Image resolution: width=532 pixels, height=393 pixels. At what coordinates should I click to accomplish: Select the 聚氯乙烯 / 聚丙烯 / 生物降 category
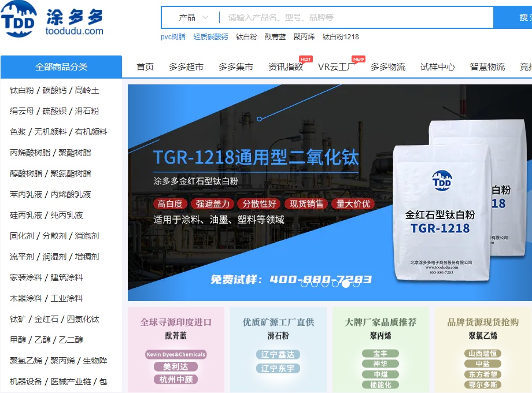tap(58, 361)
